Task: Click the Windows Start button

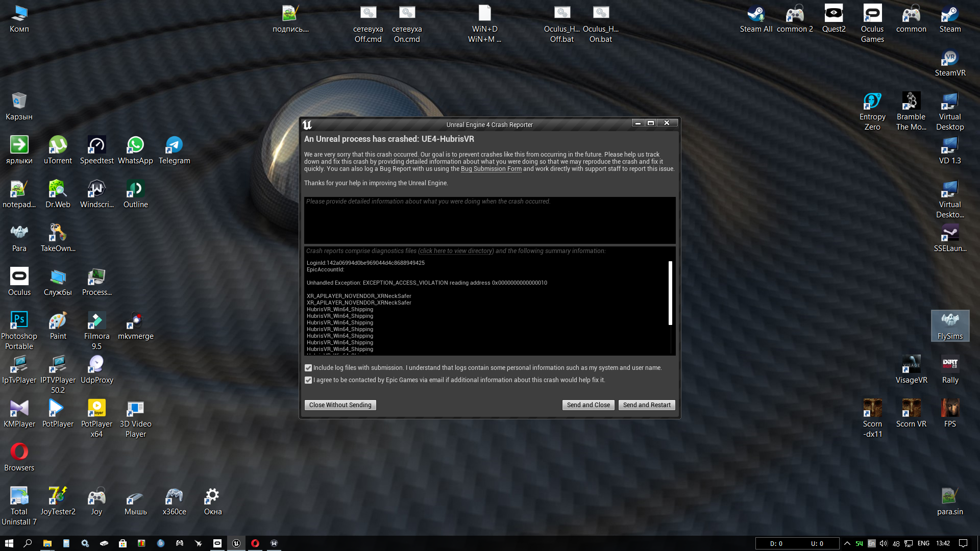Action: 9,543
